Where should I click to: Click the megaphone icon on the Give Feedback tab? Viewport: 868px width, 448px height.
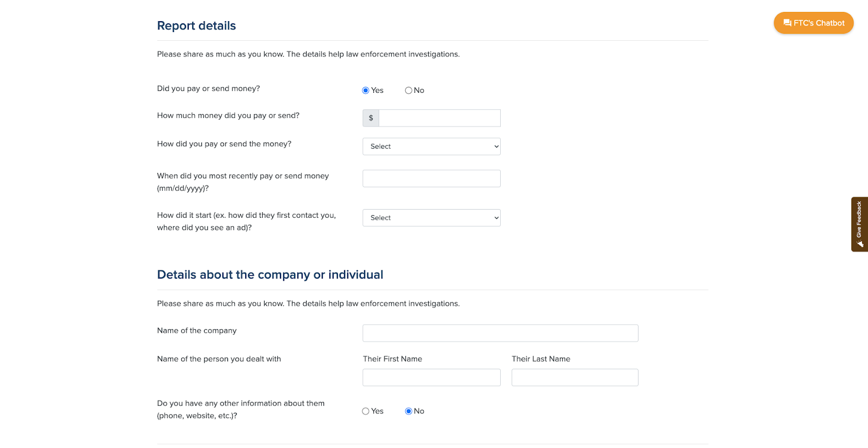tap(859, 244)
